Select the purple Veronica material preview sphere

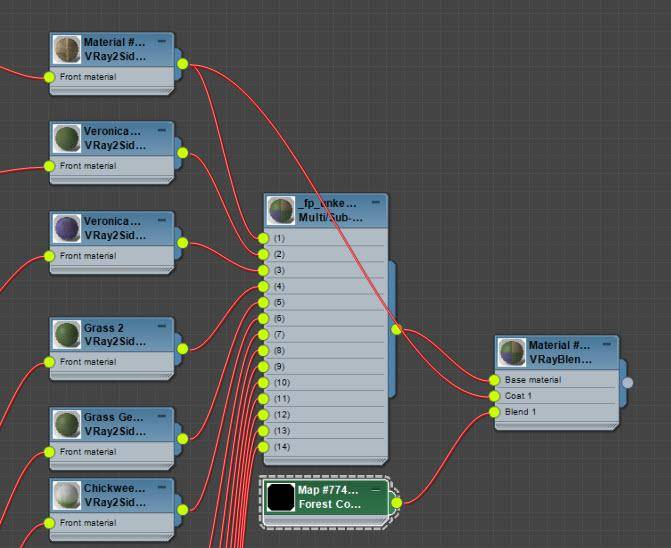68,227
